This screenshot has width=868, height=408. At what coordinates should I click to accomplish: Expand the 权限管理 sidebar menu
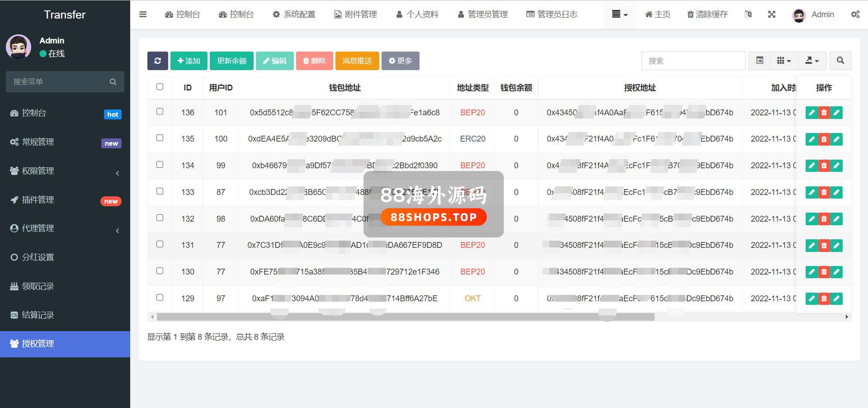[65, 171]
